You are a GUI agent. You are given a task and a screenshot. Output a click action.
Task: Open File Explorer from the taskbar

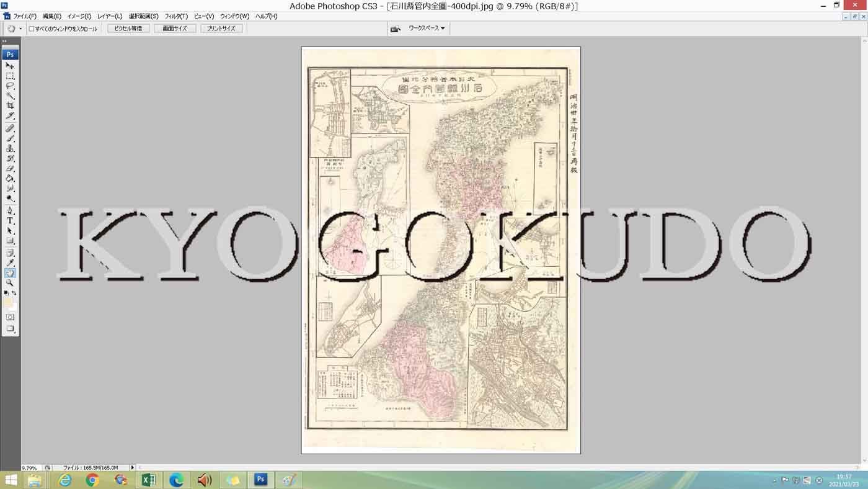tap(35, 480)
